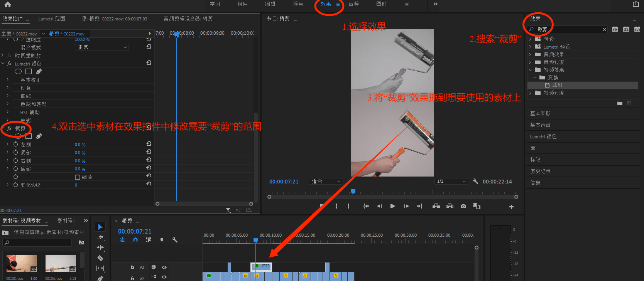Reset the 左侧 crop parameter
The height and width of the screenshot is (281, 644).
[149, 144]
